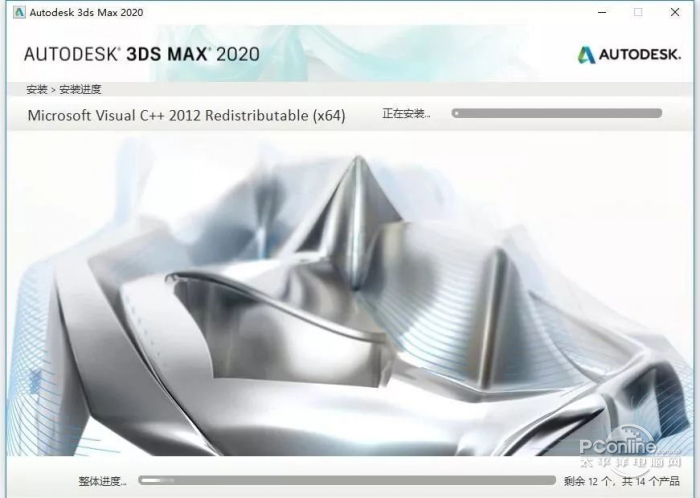This screenshot has height=498, width=700.
Task: Click the AUTODESK 3DS MAX 2020 header title
Action: click(x=142, y=54)
